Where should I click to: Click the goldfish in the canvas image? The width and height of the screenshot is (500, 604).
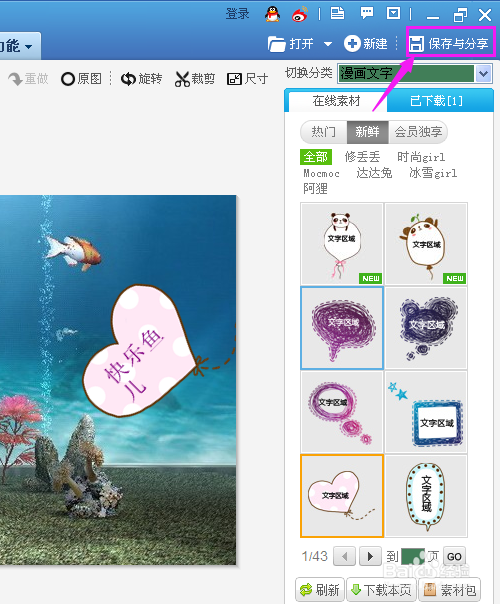[73, 252]
